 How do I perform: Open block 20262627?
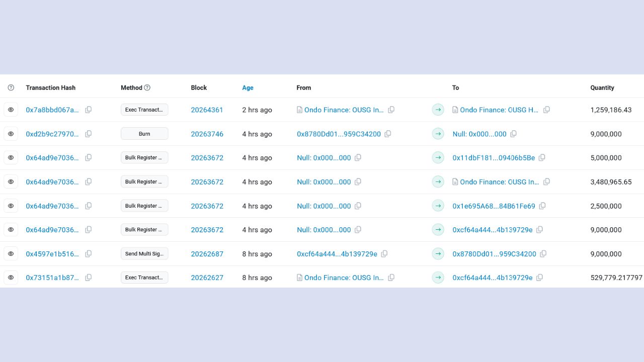click(x=207, y=278)
